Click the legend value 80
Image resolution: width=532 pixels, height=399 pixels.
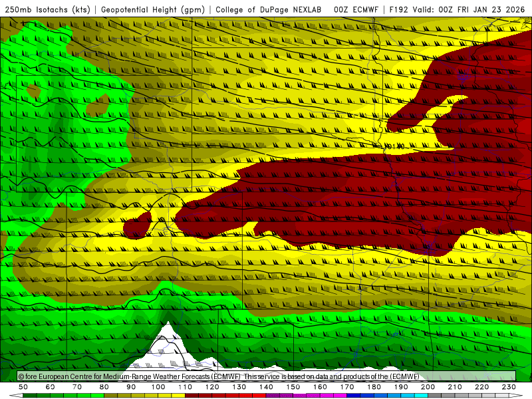[104, 387]
